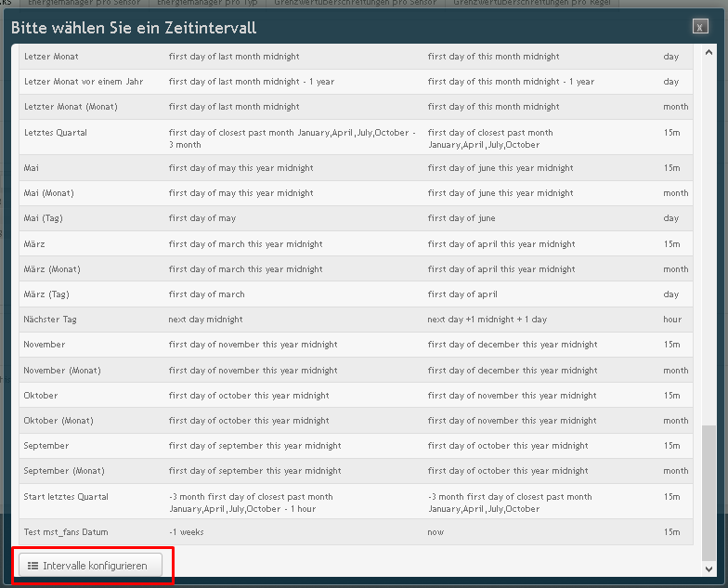
Task: Click the scrollbar down arrow
Action: pos(708,568)
